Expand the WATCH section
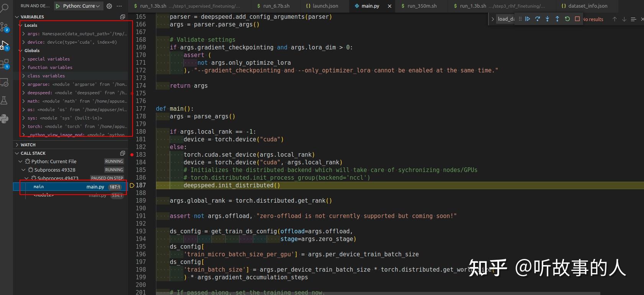644x295 pixels. 28,145
